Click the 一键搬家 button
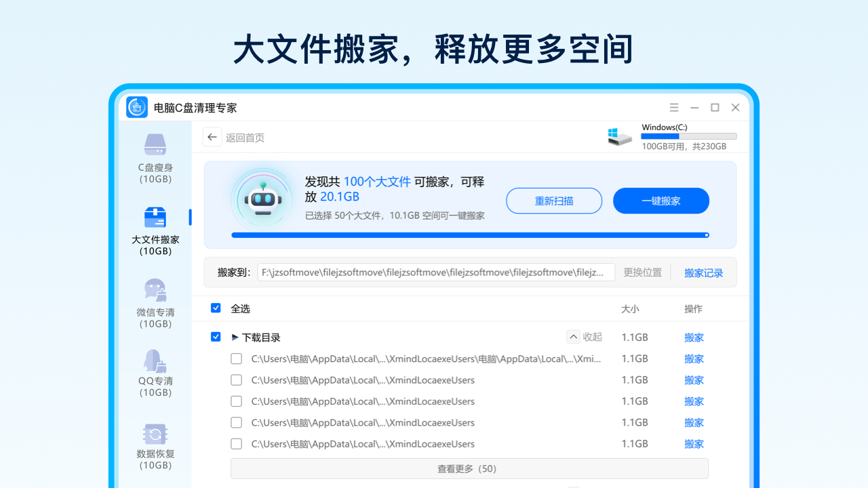Viewport: 868px width, 488px height. (660, 201)
